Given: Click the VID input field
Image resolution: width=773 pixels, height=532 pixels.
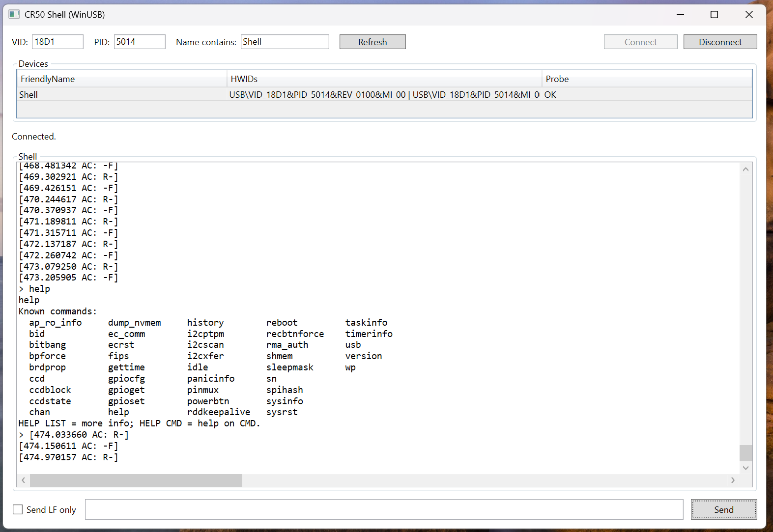Looking at the screenshot, I should point(57,42).
